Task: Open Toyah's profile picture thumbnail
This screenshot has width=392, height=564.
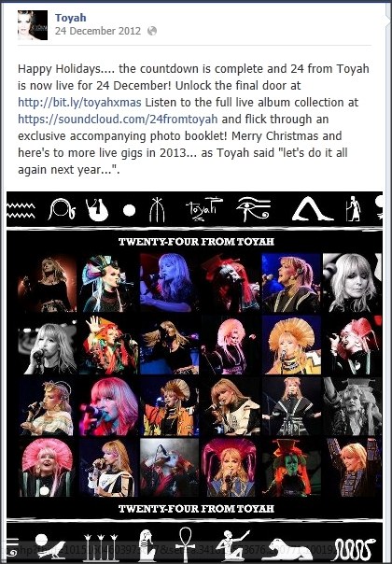Action: 33,25
